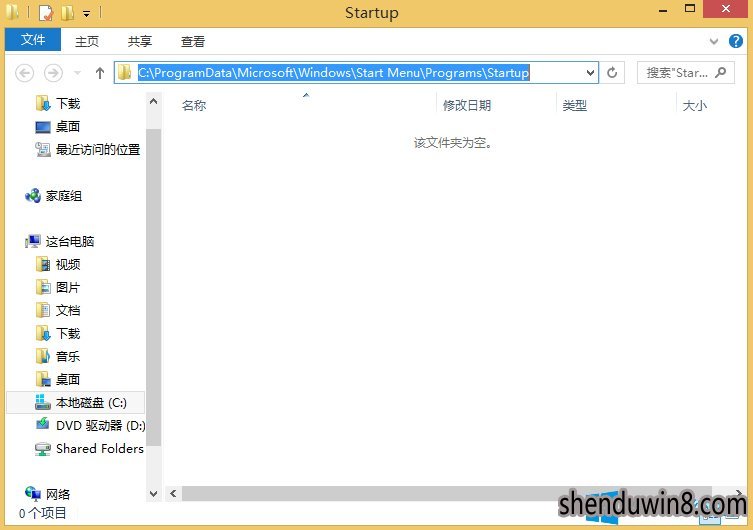Maximize the Startup window
This screenshot has width=753, height=530.
coord(690,9)
